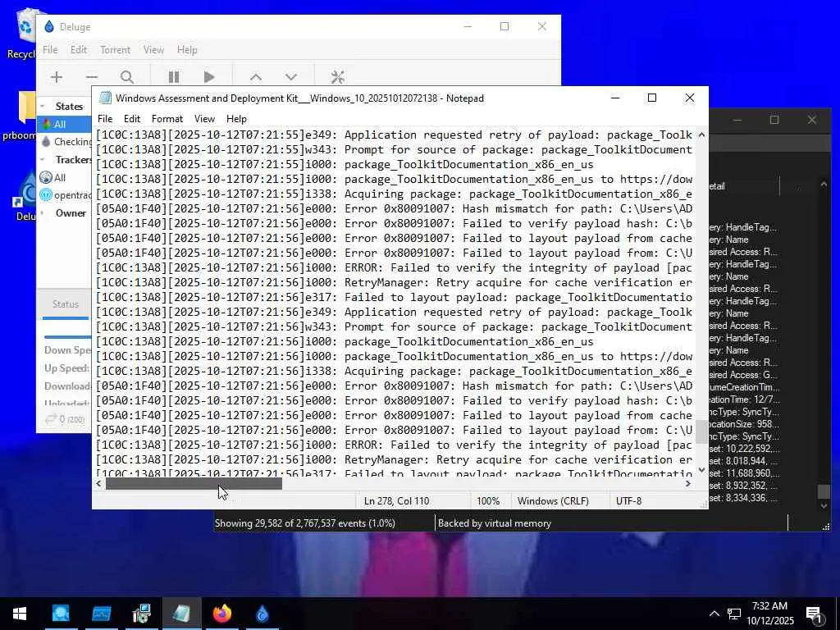Switch to Notepad taskbar button
Screen dimensions: 840x630
pos(181,614)
